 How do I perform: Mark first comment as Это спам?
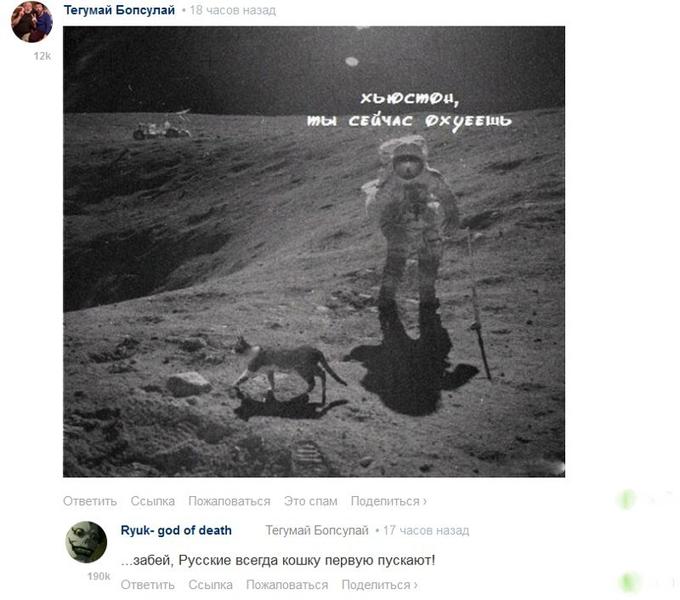(311, 501)
